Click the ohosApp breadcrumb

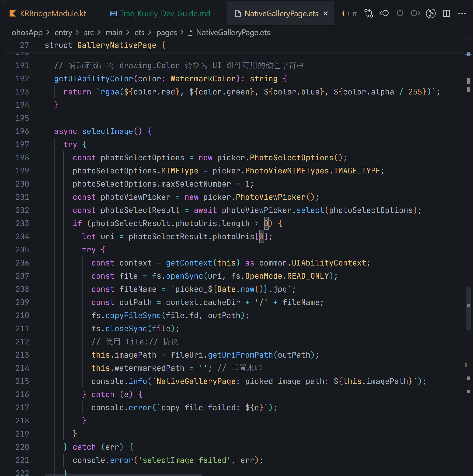pyautogui.click(x=27, y=33)
